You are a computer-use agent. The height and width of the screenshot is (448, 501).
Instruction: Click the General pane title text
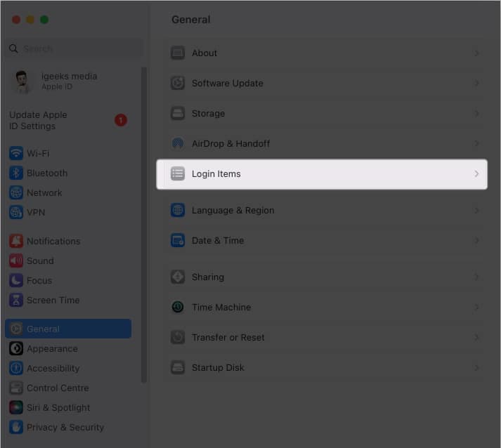pos(191,20)
